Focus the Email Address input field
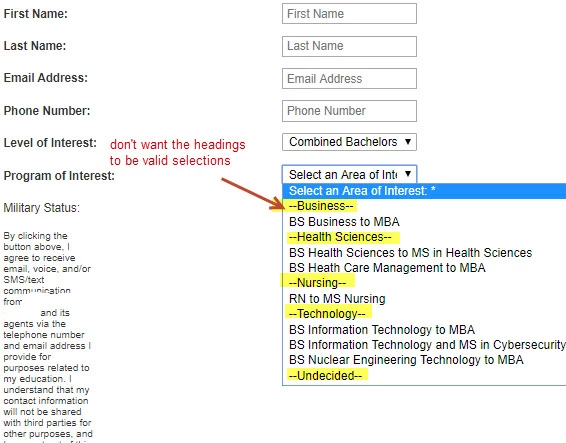Image resolution: width=566 pixels, height=443 pixels. coord(349,78)
